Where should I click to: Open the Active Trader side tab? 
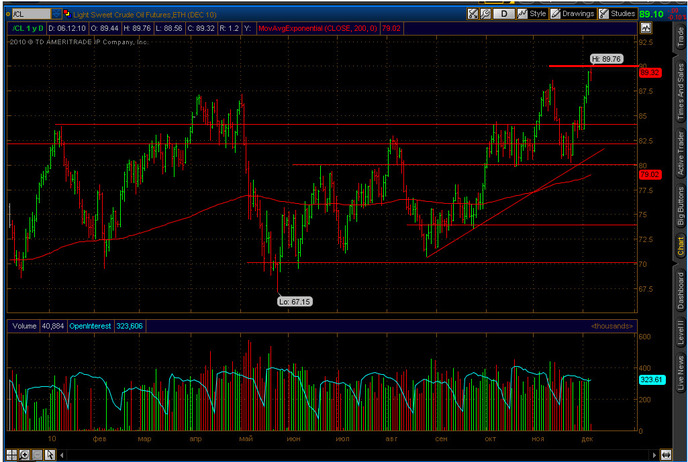tap(680, 153)
